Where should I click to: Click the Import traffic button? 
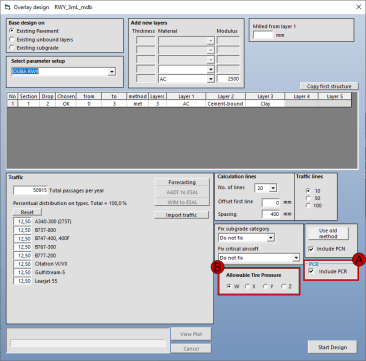tap(181, 215)
